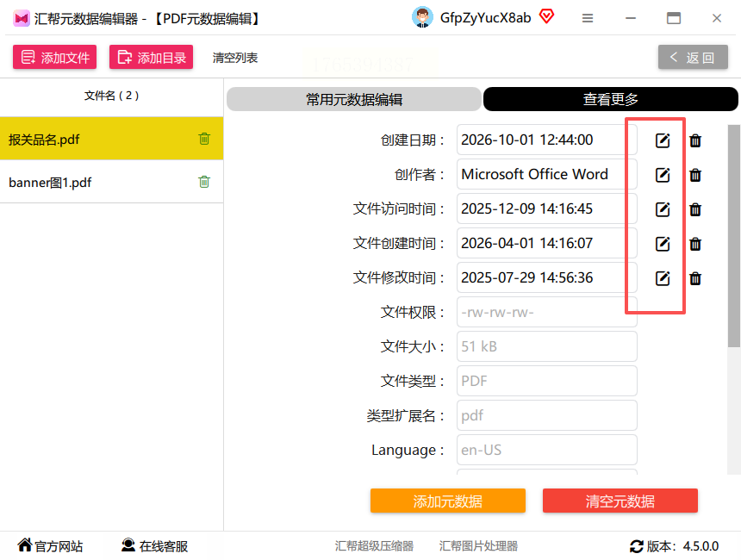The width and height of the screenshot is (741, 560).
Task: Click the edit icon for 创建日期
Action: tap(663, 140)
